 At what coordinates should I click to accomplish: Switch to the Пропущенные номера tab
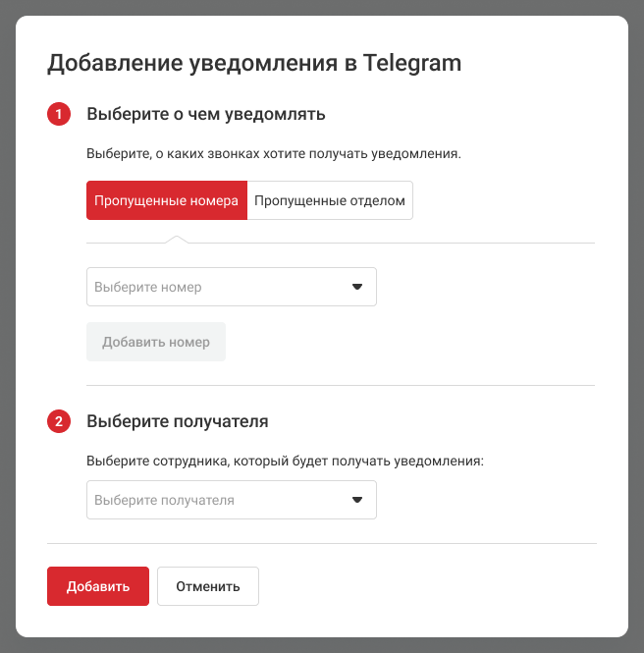pos(167,200)
